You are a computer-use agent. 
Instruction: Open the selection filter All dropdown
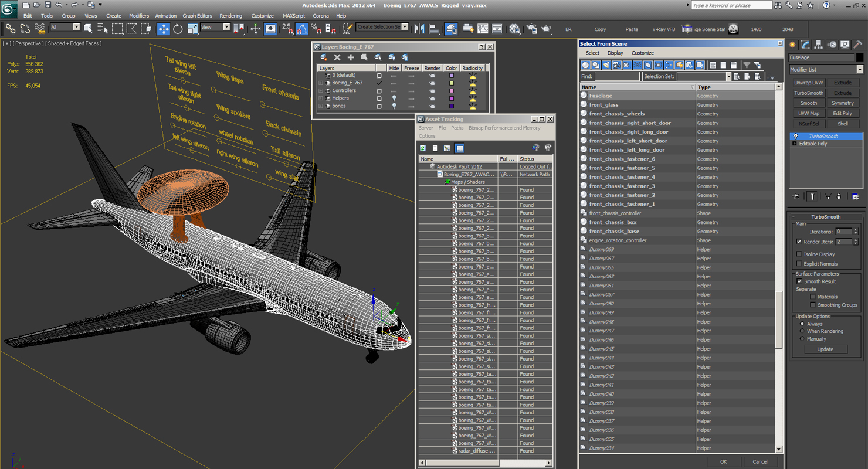pyautogui.click(x=76, y=27)
